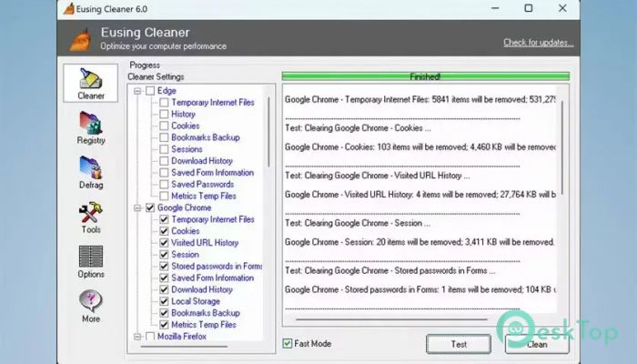Viewport: 637px width, 364px height.
Task: Open the Check for updates link
Action: (539, 42)
